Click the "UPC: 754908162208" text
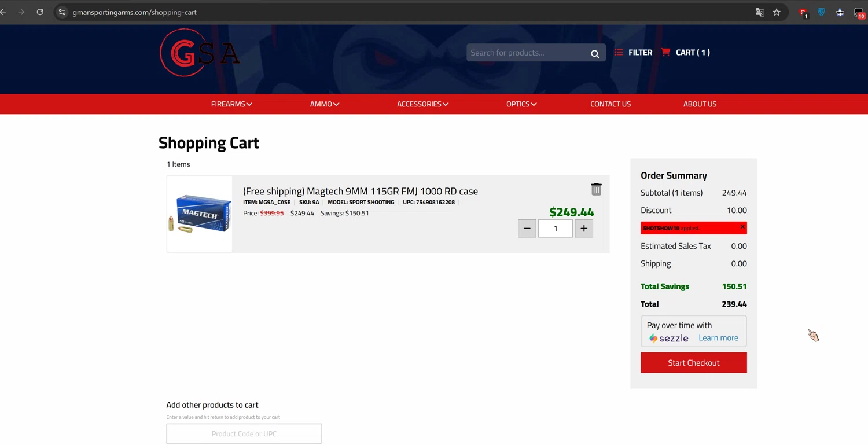This screenshot has height=445, width=868. coord(429,203)
